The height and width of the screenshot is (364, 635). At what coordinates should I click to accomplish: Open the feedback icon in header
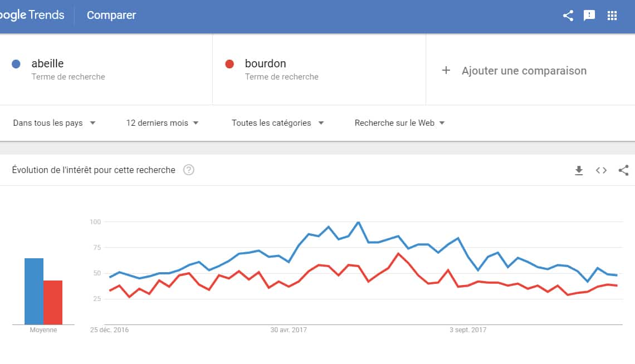tap(589, 16)
